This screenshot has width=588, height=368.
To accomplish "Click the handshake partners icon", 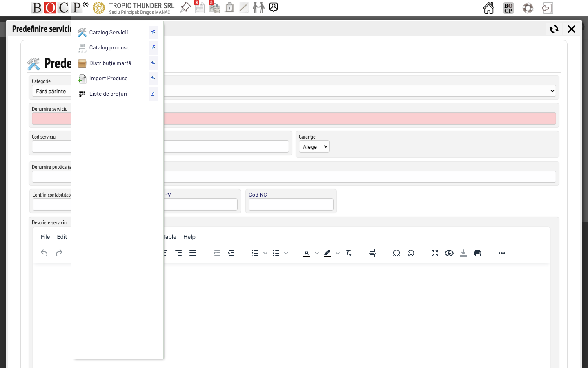I will pyautogui.click(x=258, y=7).
